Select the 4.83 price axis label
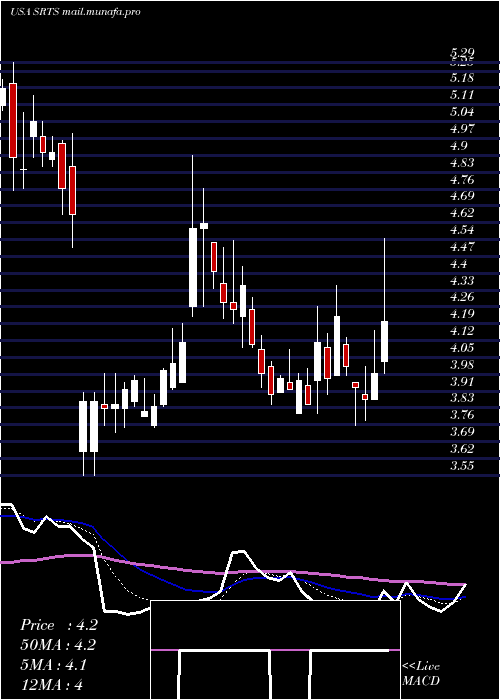 [x=462, y=162]
